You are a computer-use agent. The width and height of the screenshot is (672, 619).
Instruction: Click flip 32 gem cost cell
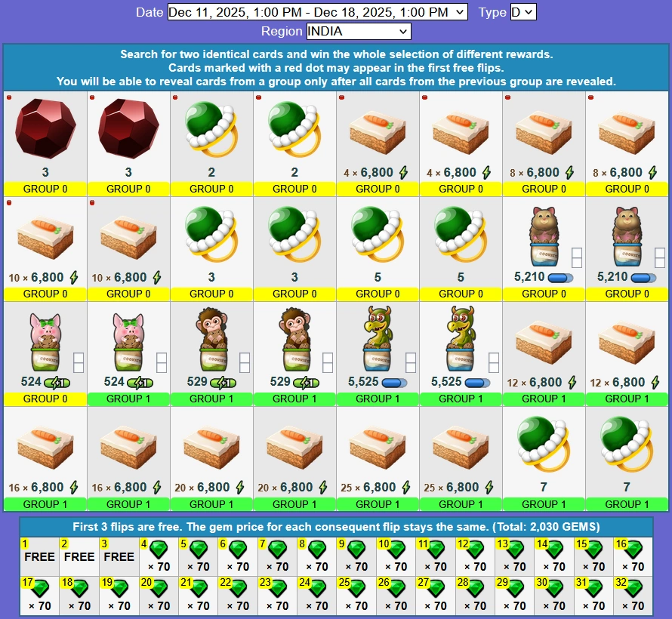click(633, 596)
